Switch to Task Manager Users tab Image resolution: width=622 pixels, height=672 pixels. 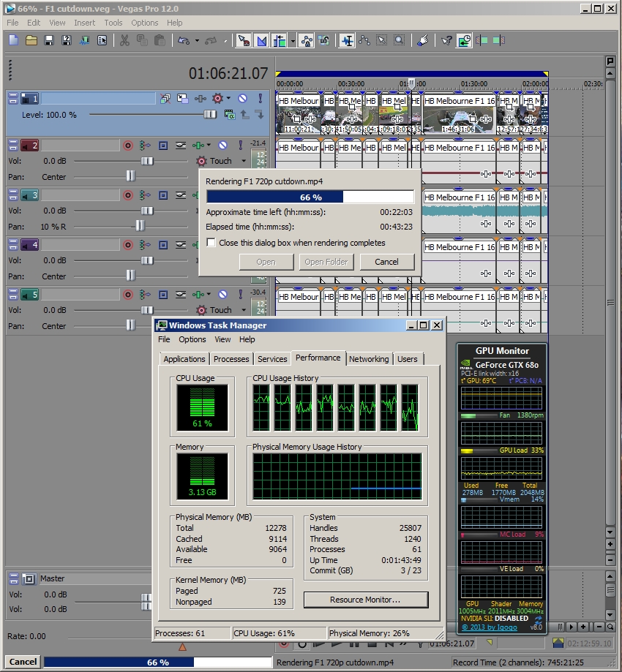[x=407, y=359]
